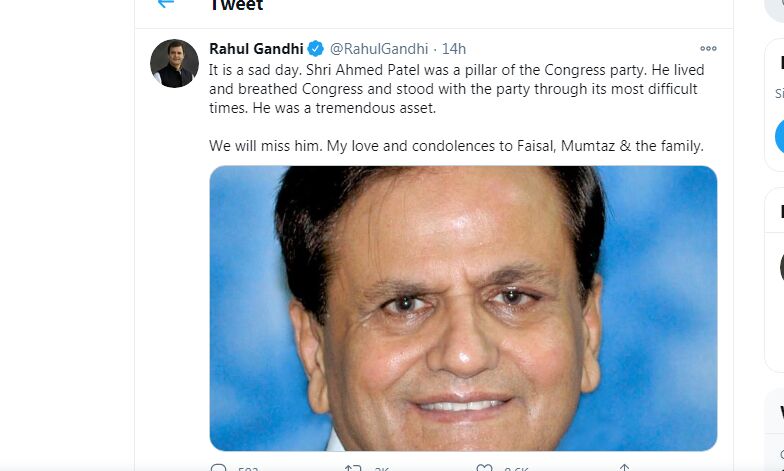784x471 pixels.
Task: Open the 14h timestamp link
Action: tap(454, 49)
